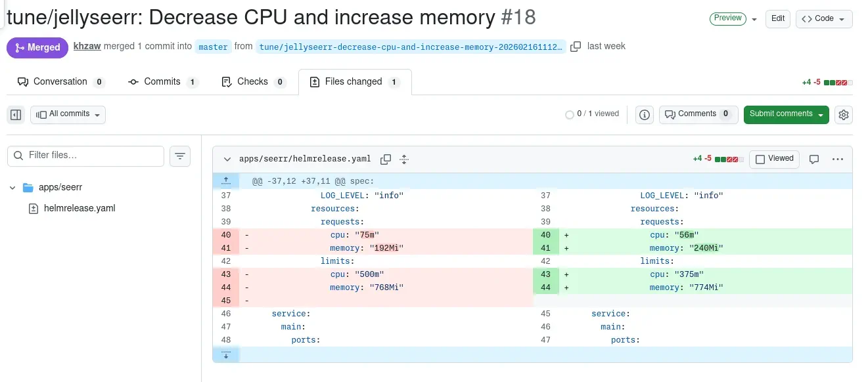The height and width of the screenshot is (382, 868).
Task: Hide the file tree sidebar
Action: coord(16,114)
